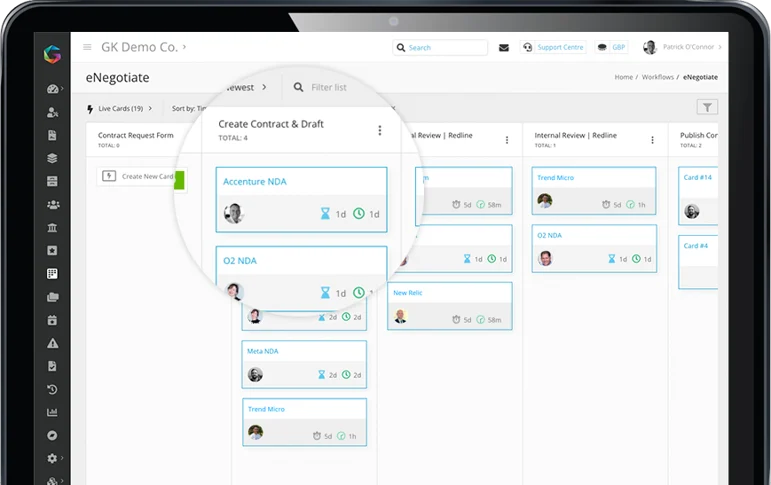Open Card #4 in Publish column
771x485 pixels.
coord(698,263)
